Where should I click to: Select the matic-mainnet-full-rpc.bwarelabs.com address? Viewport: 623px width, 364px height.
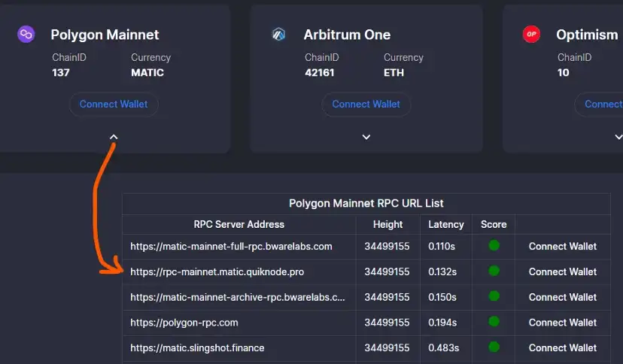[231, 246]
